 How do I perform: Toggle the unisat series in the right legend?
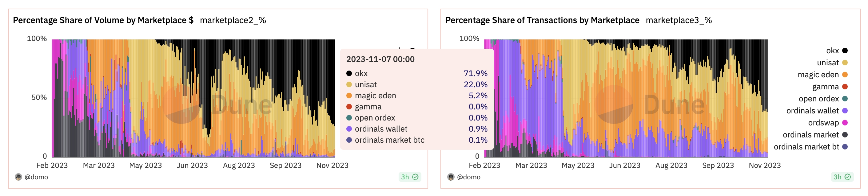pos(832,63)
